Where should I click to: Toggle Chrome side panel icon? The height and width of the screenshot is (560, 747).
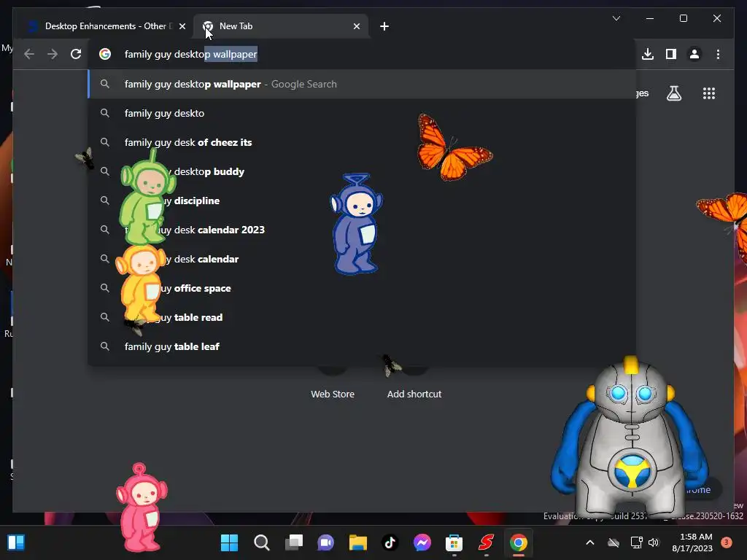[x=671, y=54]
